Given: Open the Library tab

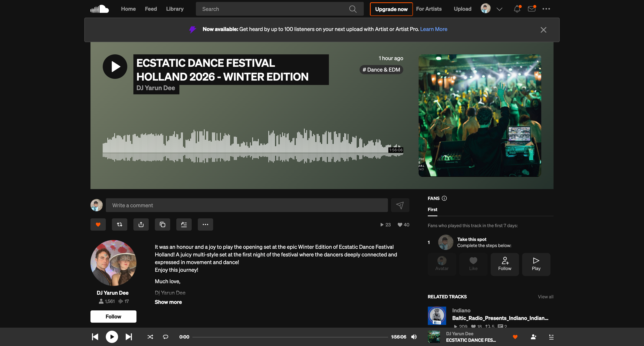Looking at the screenshot, I should pos(175,9).
